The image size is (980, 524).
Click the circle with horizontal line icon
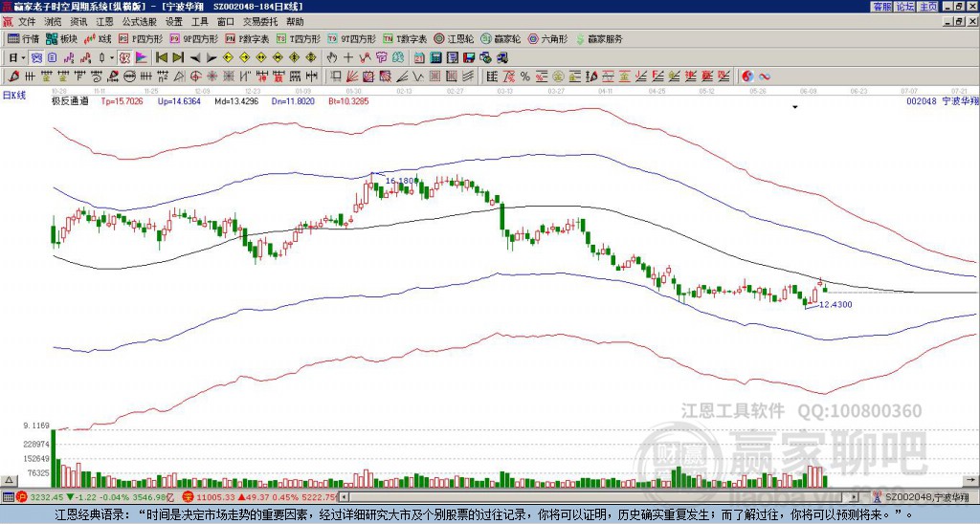coord(129,76)
